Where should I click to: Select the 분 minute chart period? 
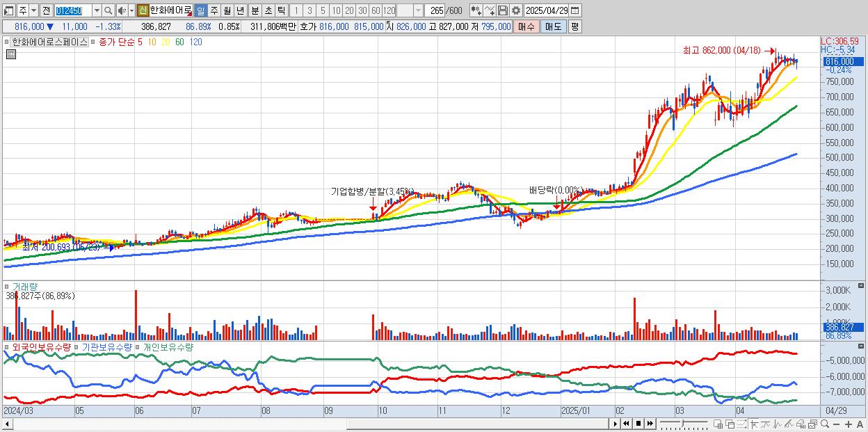[255, 10]
